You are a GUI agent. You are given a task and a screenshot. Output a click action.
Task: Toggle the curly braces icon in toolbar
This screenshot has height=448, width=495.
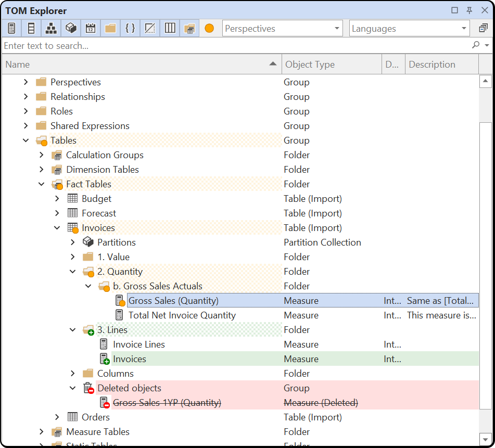130,29
